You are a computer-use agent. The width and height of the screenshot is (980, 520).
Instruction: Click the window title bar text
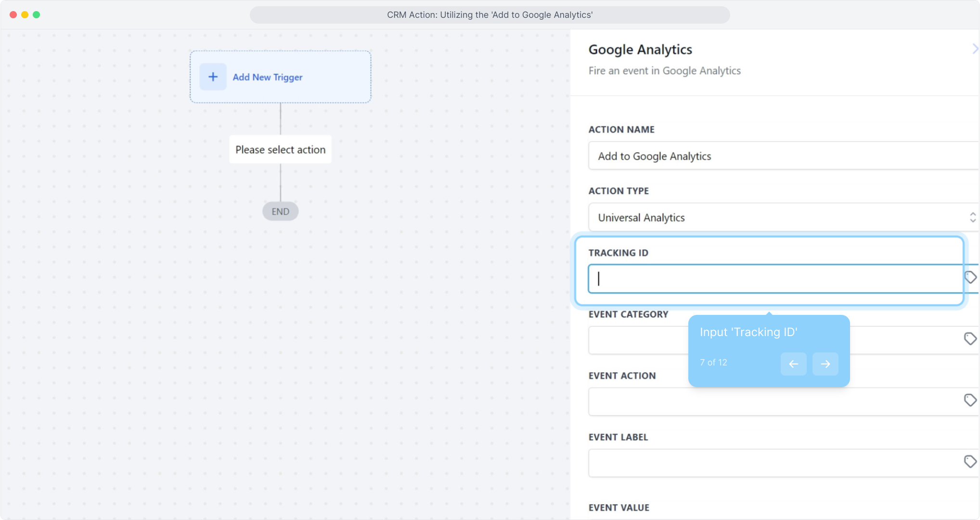point(490,15)
